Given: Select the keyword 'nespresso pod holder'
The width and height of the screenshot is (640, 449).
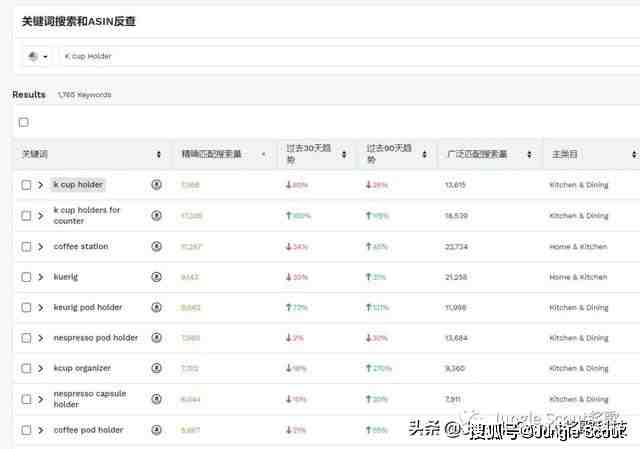Looking at the screenshot, I should coord(96,338).
